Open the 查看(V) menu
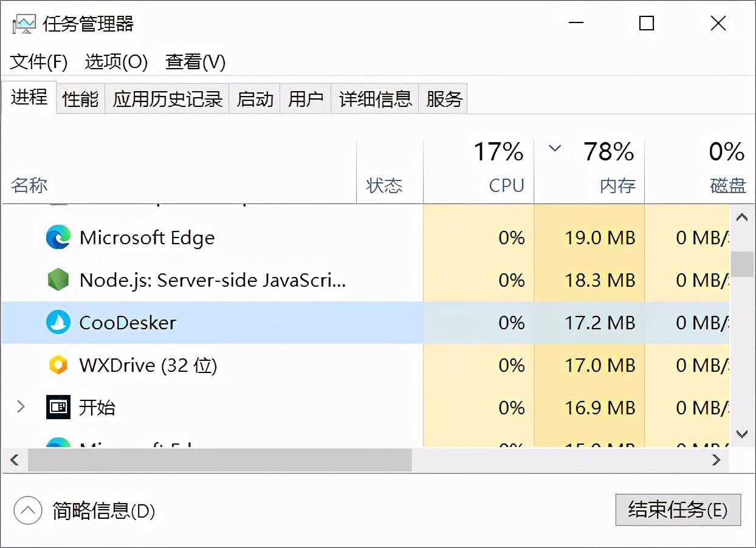Image resolution: width=756 pixels, height=548 pixels. pyautogui.click(x=194, y=62)
